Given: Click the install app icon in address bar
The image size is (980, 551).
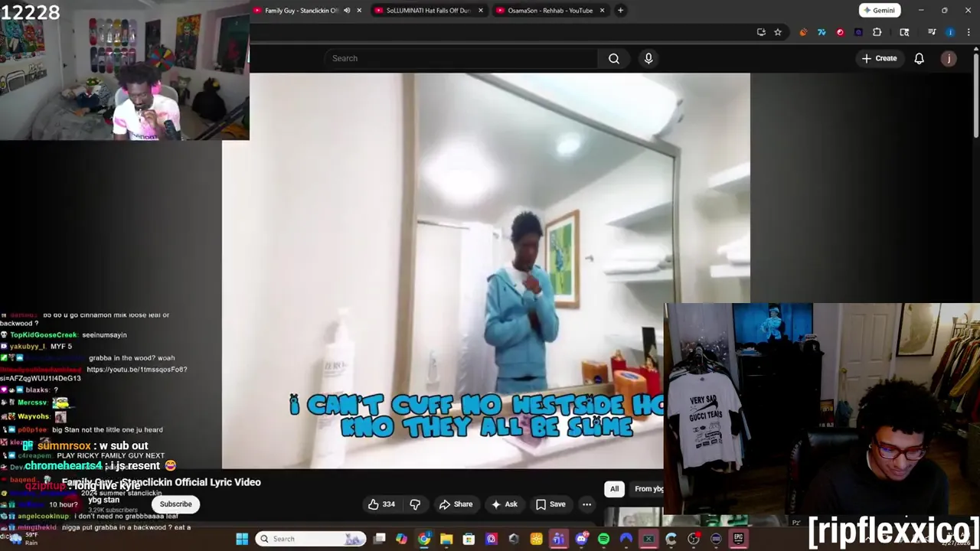Looking at the screenshot, I should pyautogui.click(x=761, y=32).
